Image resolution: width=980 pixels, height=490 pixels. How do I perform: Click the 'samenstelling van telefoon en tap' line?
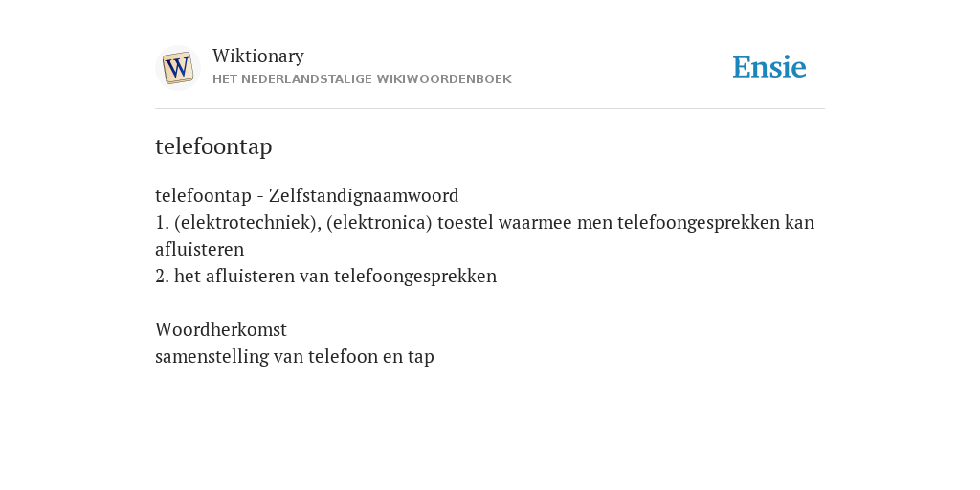coord(295,356)
